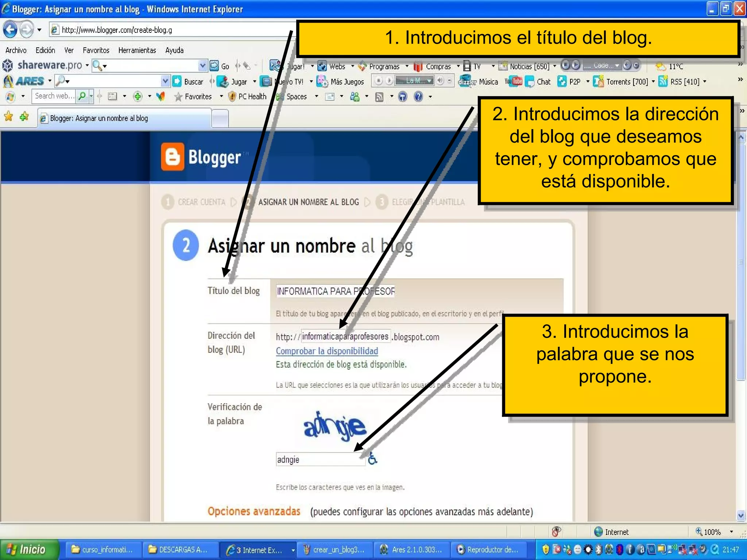This screenshot has width=747, height=560.
Task: Click the Más Juegos toolbar icon
Action: (322, 81)
